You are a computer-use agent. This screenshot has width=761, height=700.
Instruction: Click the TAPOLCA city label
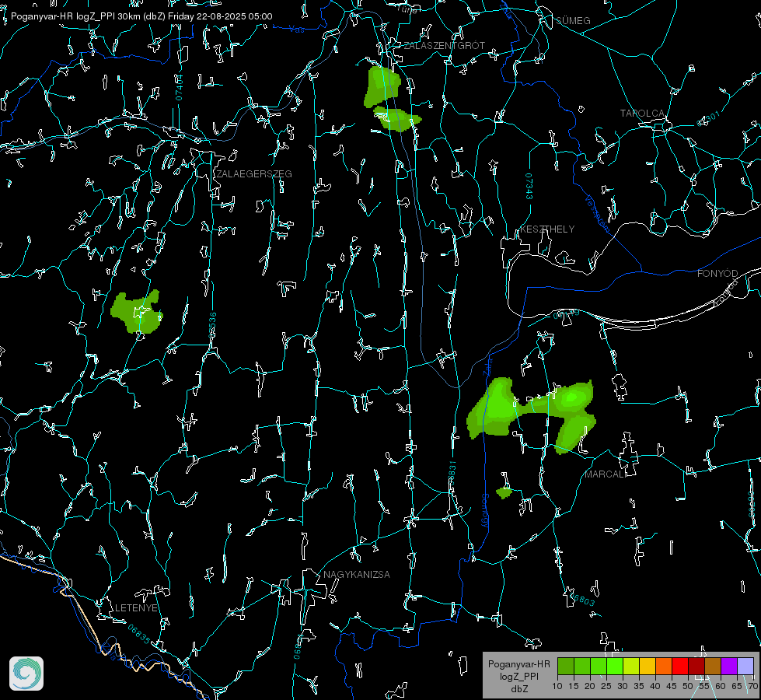(x=642, y=114)
